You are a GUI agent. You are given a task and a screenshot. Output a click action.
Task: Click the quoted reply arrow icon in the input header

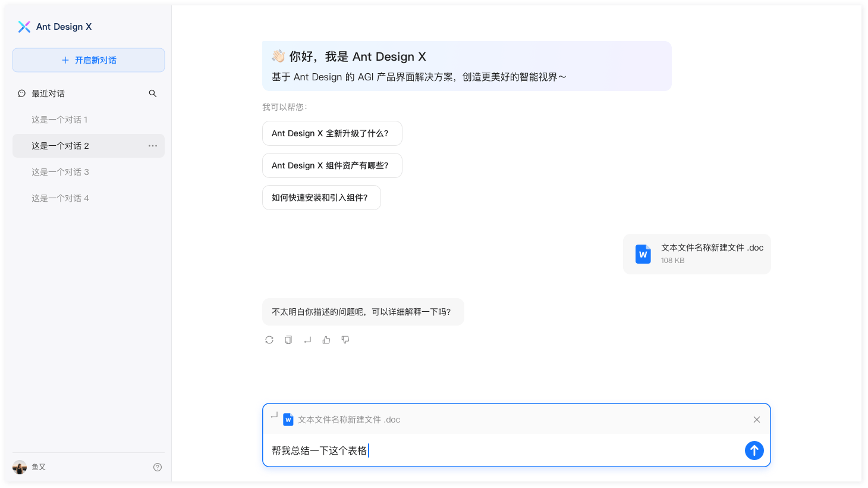click(x=274, y=415)
